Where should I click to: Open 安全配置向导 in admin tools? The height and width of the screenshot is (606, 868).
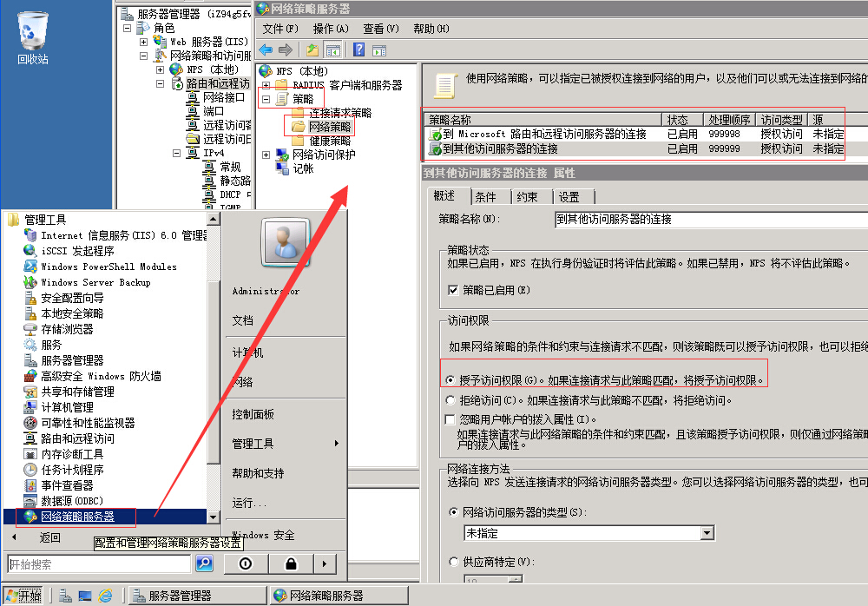[63, 298]
